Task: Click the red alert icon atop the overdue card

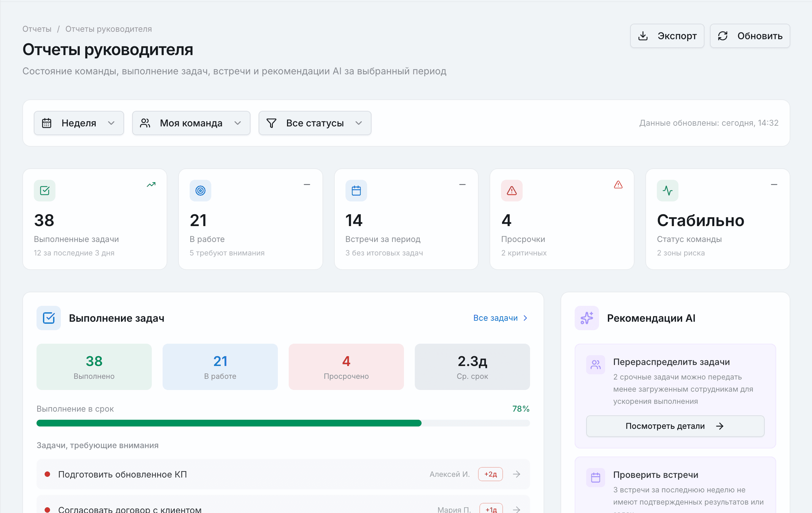Action: tap(618, 185)
